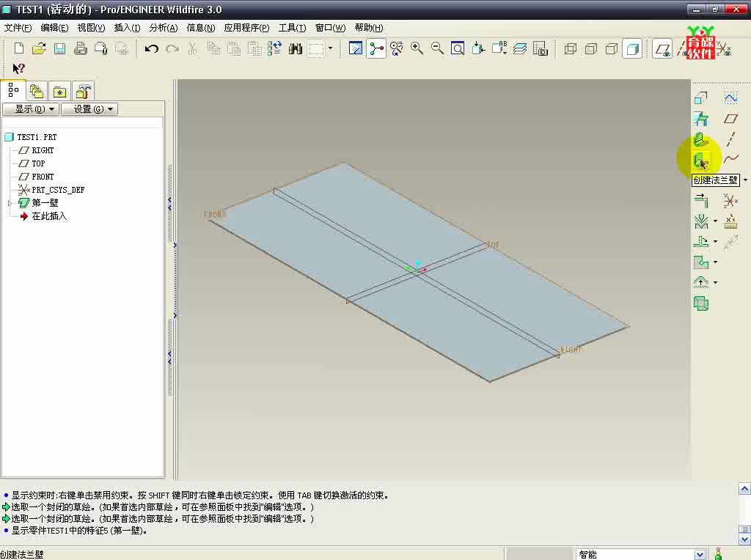751x560 pixels.
Task: Open the 视图(V) menu
Action: coord(91,28)
